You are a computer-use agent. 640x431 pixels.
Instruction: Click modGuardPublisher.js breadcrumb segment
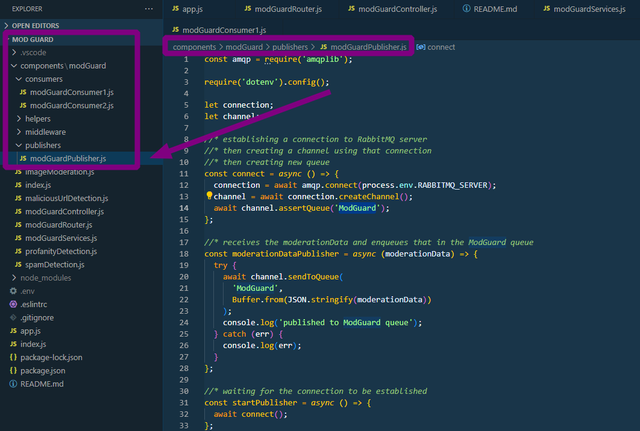tap(368, 47)
